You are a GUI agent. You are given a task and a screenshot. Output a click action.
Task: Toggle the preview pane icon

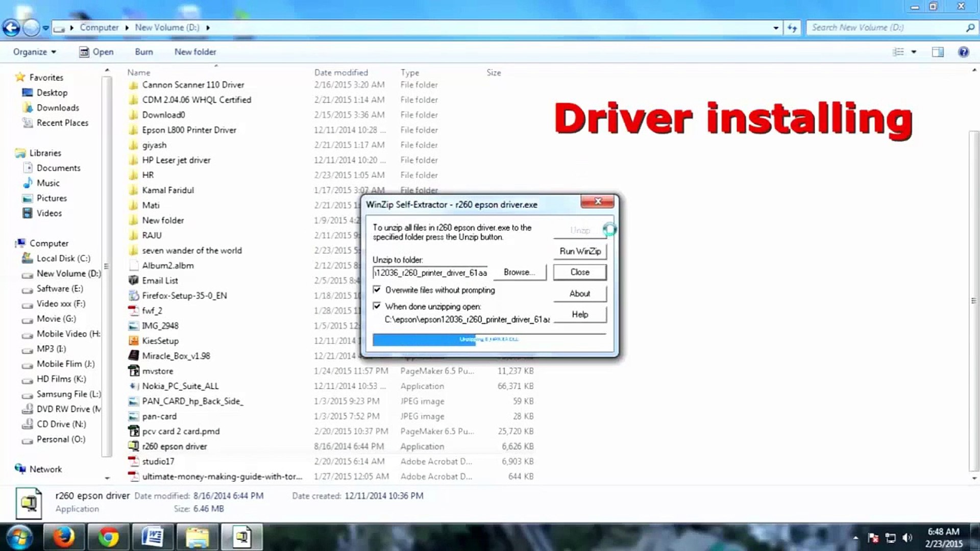pyautogui.click(x=938, y=52)
